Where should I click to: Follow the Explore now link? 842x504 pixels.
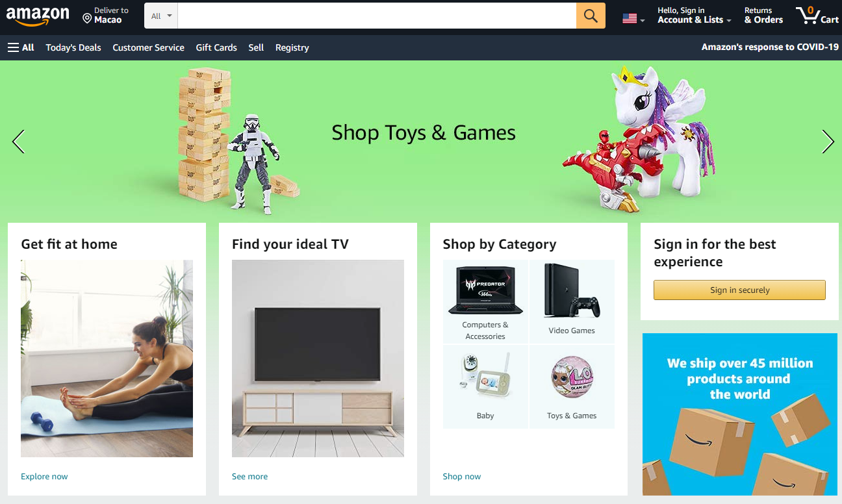tap(44, 477)
